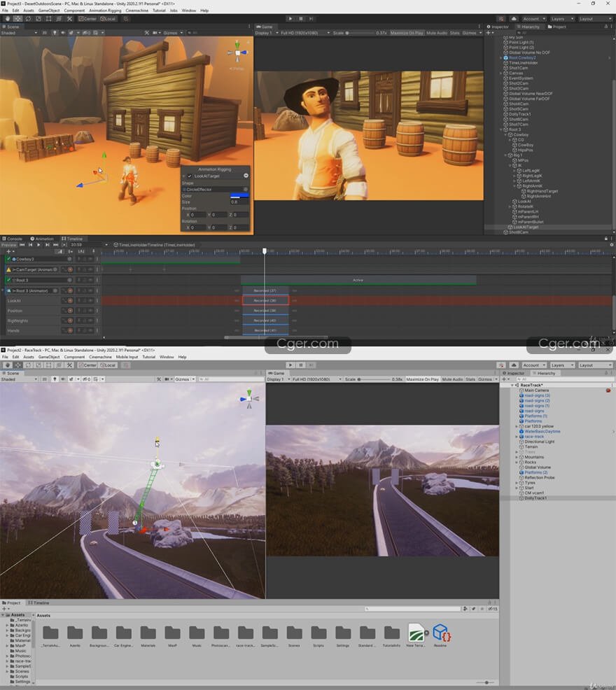Viewport: 616px width, 690px height.
Task: Open Layout dropdown in Project2 toolbar
Action: coord(595,365)
